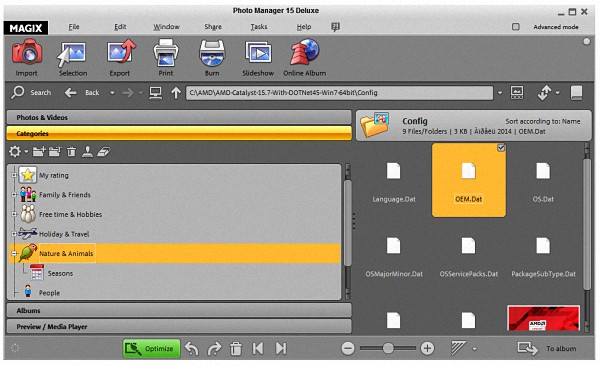The height and width of the screenshot is (366, 600).
Task: Open the Edit menu
Action: pos(120,27)
